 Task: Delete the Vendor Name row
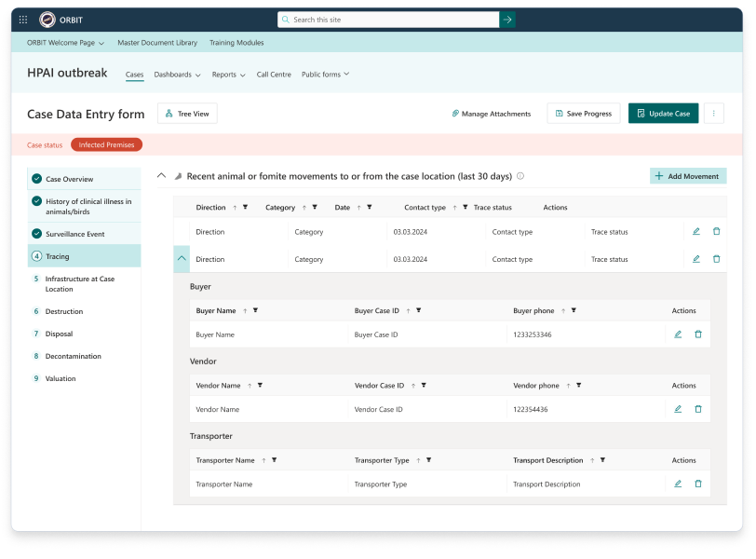click(698, 409)
